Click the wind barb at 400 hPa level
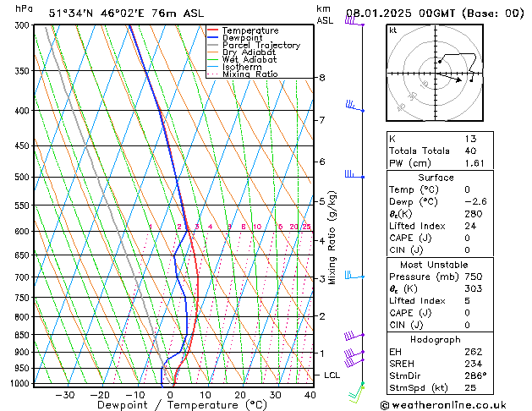 [x=354, y=107]
